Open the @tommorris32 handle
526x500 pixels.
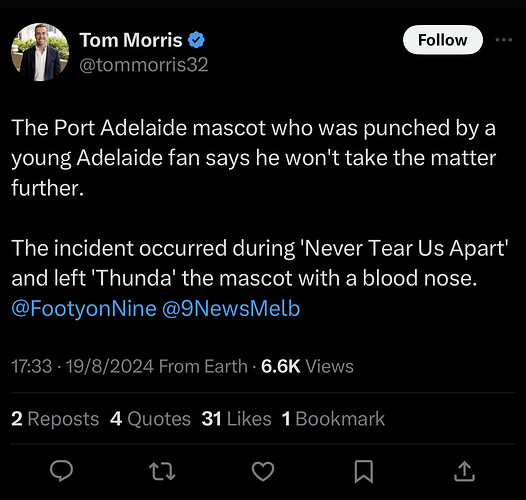point(144,65)
